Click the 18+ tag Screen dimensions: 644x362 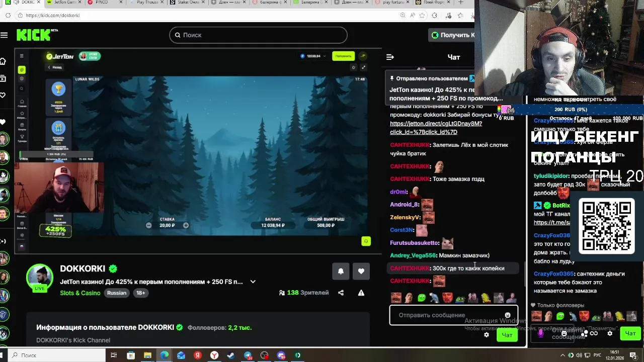140,293
